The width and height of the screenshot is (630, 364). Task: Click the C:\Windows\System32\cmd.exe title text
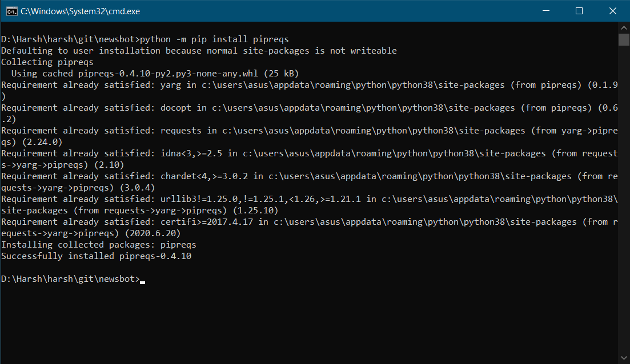(x=81, y=11)
